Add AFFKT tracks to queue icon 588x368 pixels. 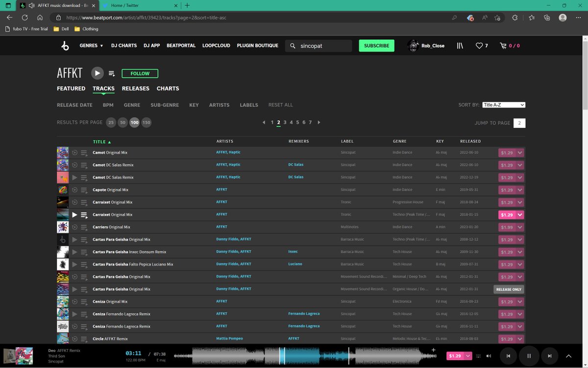(x=112, y=74)
